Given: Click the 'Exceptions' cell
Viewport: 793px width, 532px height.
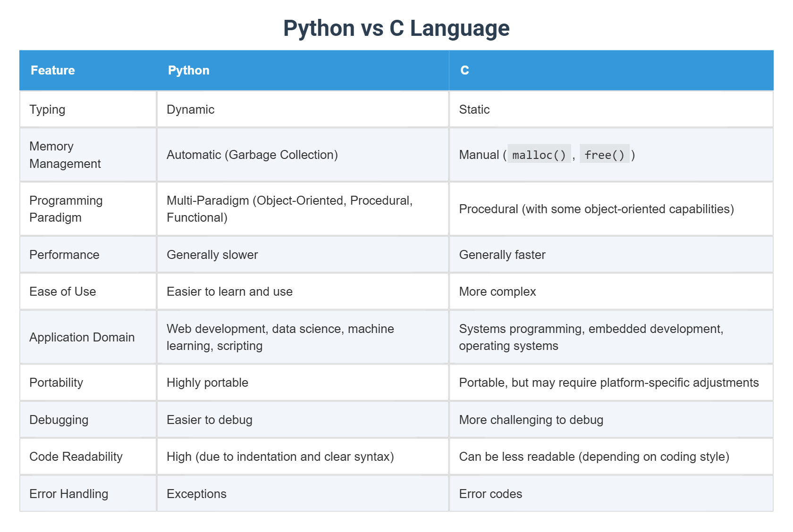Looking at the screenshot, I should pyautogui.click(x=303, y=494).
